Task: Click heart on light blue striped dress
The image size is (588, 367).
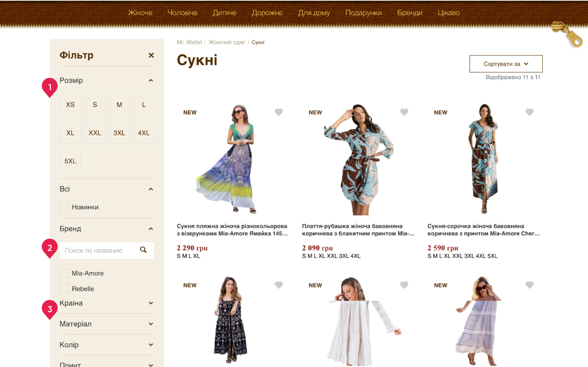Action: (x=529, y=285)
